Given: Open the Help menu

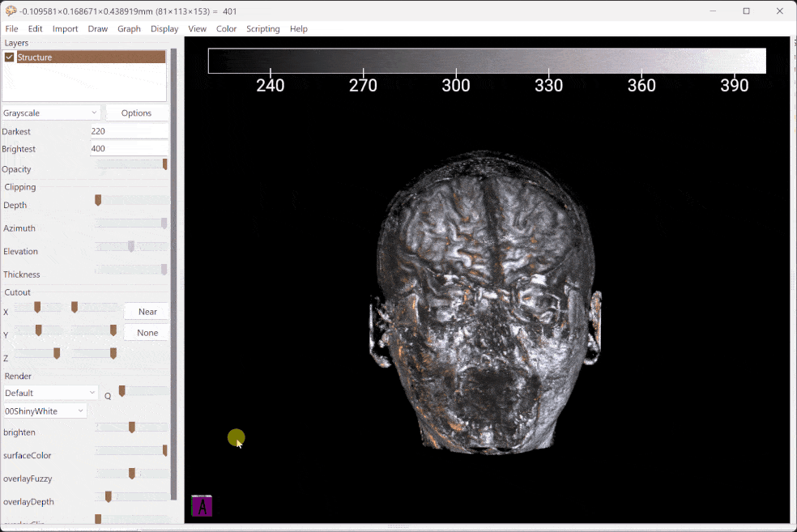Looking at the screenshot, I should click(x=299, y=29).
